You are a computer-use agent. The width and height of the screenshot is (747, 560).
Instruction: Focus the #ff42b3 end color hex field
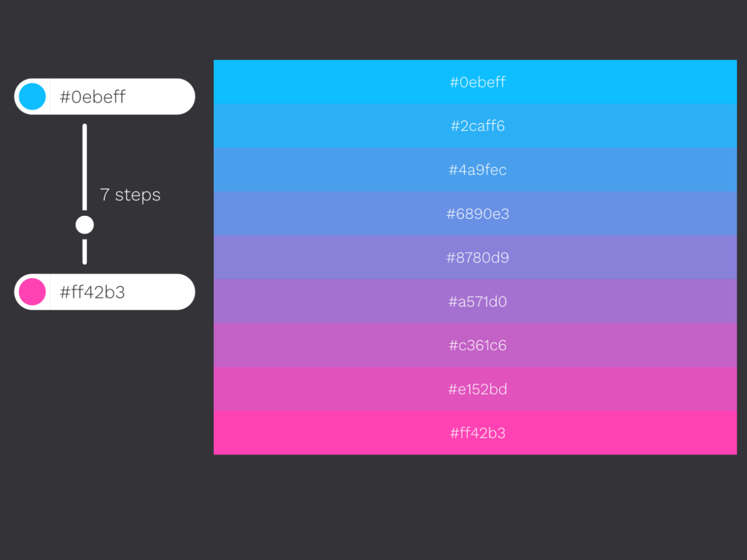click(117, 292)
